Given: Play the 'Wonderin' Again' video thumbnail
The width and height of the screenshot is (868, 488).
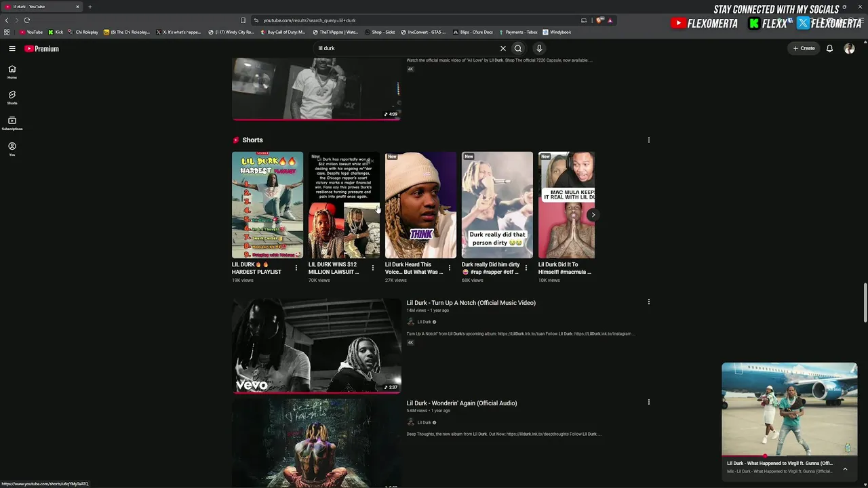Looking at the screenshot, I should tap(317, 443).
